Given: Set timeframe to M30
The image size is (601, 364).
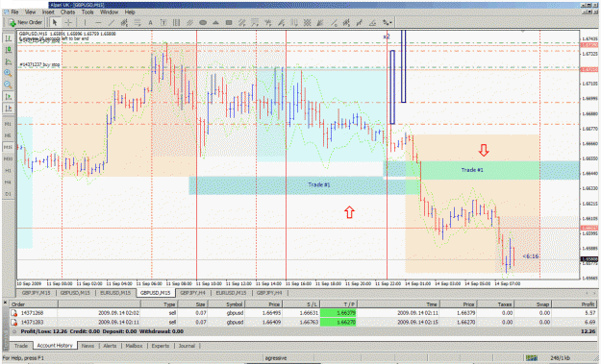Looking at the screenshot, I should point(8,158).
